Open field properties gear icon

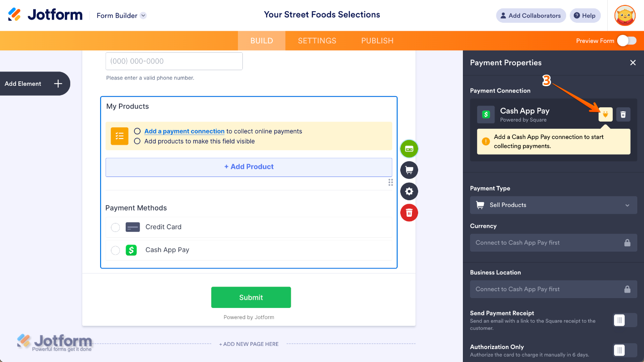tap(409, 191)
